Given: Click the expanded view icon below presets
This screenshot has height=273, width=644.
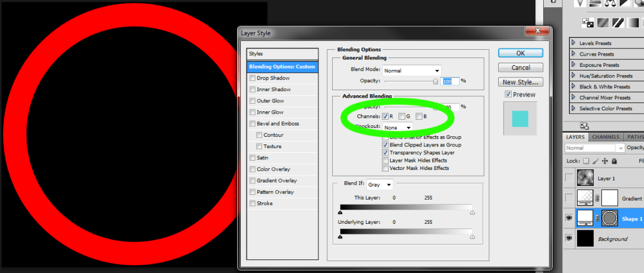Looking at the screenshot, I should (x=584, y=126).
